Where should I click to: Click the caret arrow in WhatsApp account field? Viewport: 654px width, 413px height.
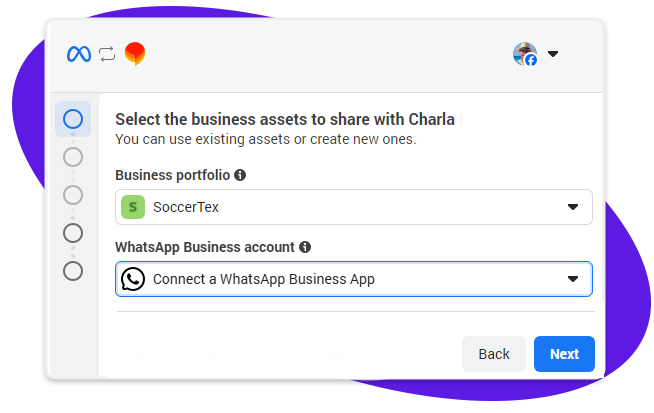coord(573,279)
